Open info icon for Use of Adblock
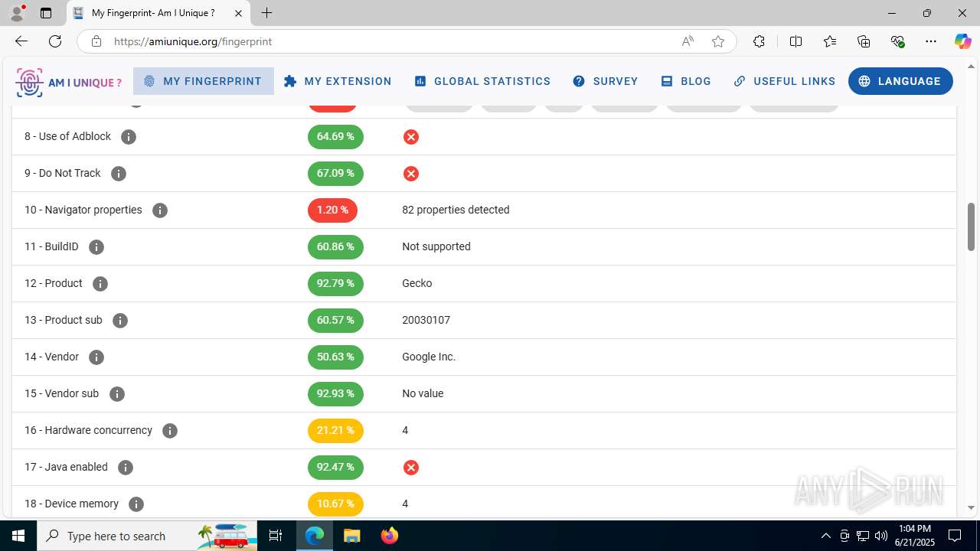Viewport: 980px width, 551px height. pos(129,137)
